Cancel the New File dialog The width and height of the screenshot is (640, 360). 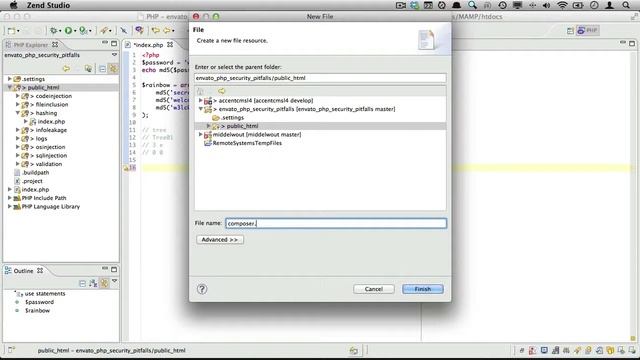click(373, 289)
